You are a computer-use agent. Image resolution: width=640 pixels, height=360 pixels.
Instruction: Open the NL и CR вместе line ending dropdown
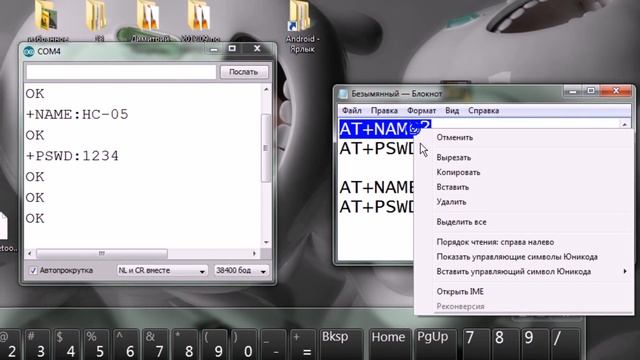tap(162, 270)
